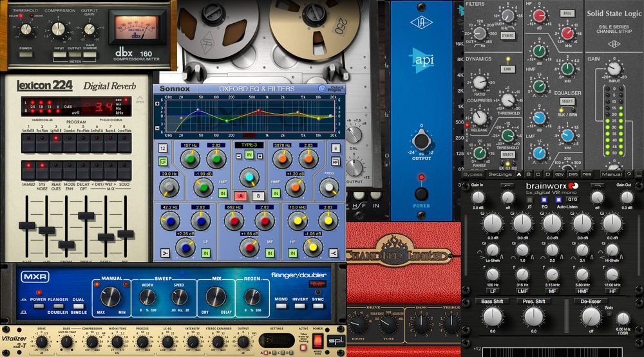This screenshot has width=644, height=357.
Task: Toggle Sonnox LF shelf shape icon
Action: click(165, 253)
